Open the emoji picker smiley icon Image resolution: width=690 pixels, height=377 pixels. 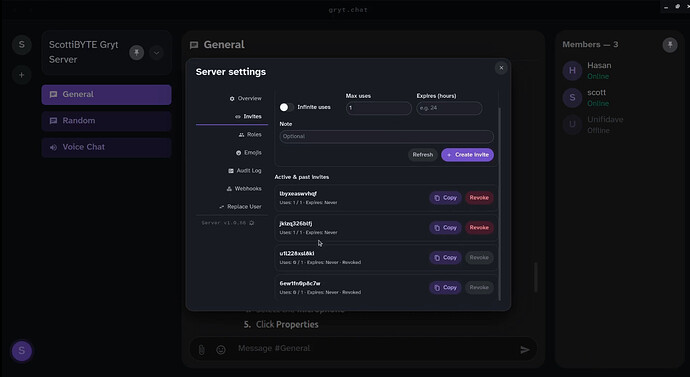click(x=221, y=350)
